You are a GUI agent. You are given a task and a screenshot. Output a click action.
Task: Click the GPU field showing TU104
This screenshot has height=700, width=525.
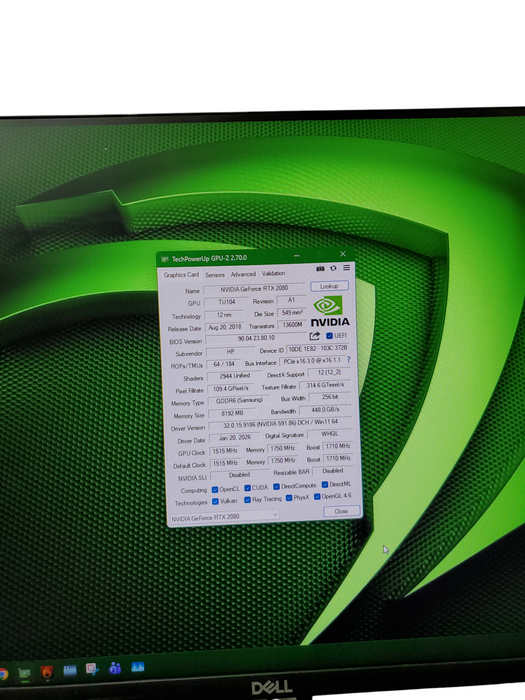227,302
